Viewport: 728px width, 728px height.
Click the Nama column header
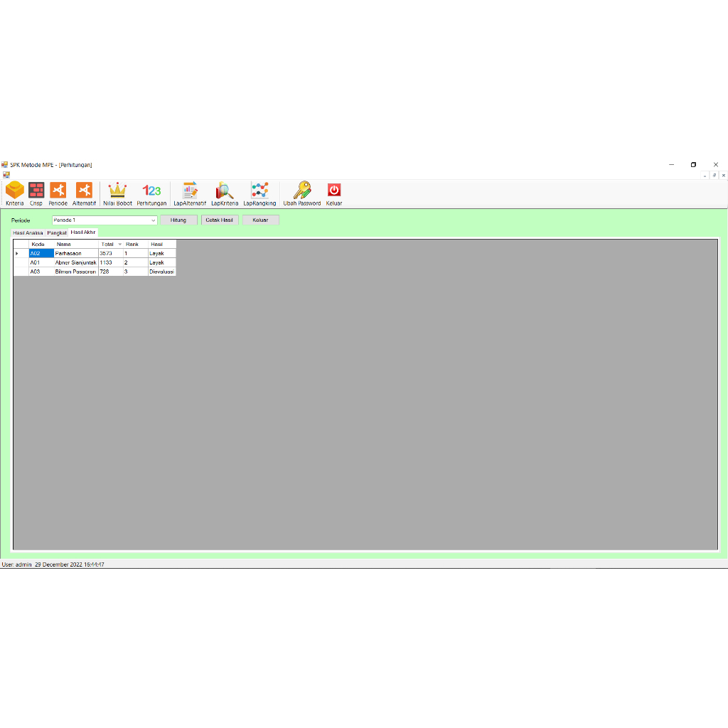pyautogui.click(x=75, y=245)
